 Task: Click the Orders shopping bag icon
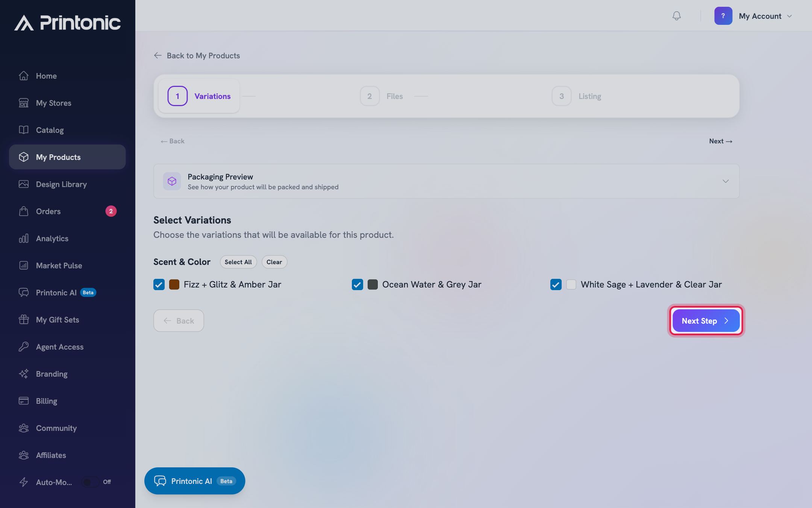coord(24,211)
